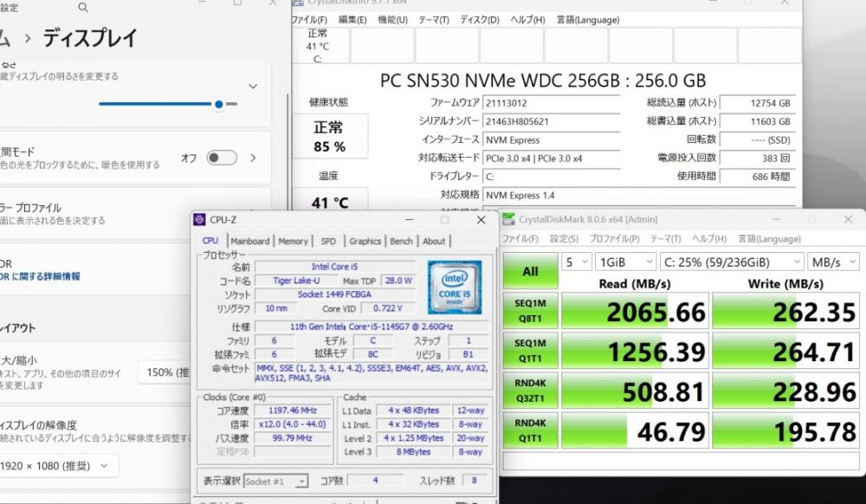Open 言語(Language) menu in CrystalDiskInfo
Screen dimensions: 866x504
588,20
